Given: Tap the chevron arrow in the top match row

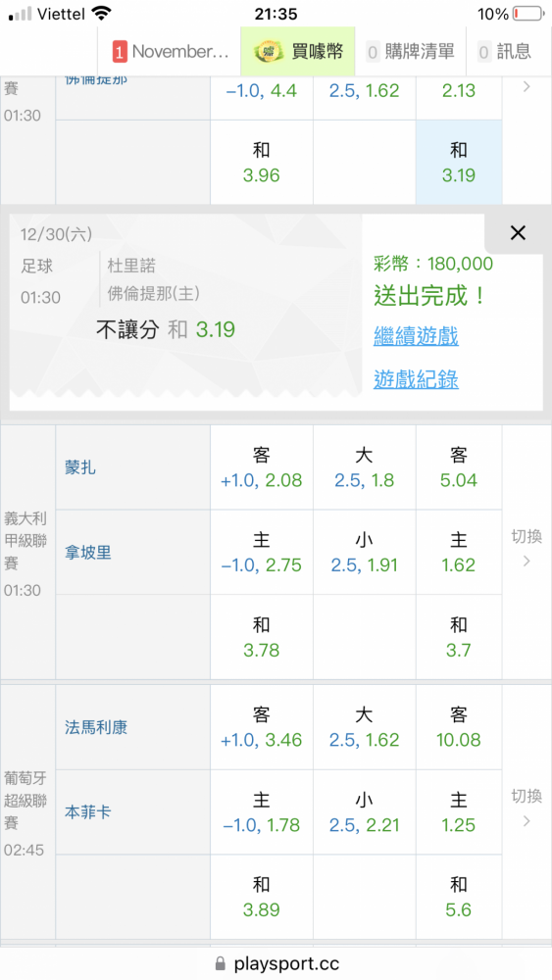Looking at the screenshot, I should coord(527,87).
